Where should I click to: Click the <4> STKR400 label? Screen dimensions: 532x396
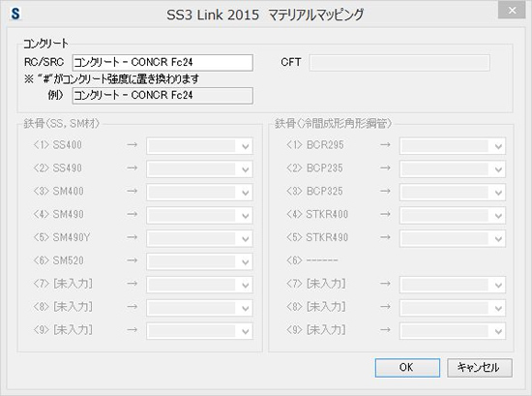pos(317,214)
